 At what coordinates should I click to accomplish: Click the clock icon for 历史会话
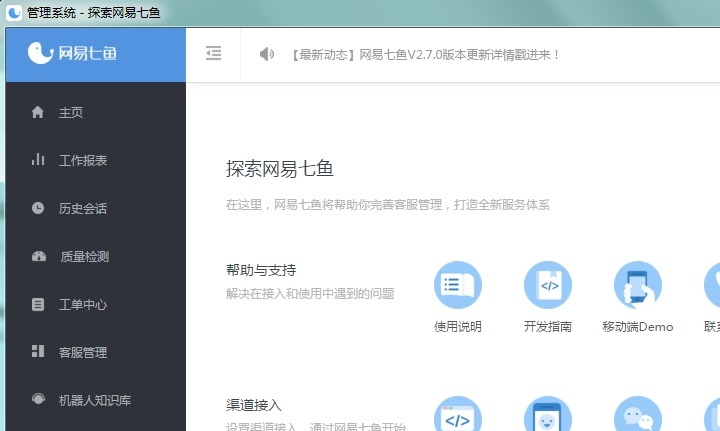pyautogui.click(x=38, y=208)
